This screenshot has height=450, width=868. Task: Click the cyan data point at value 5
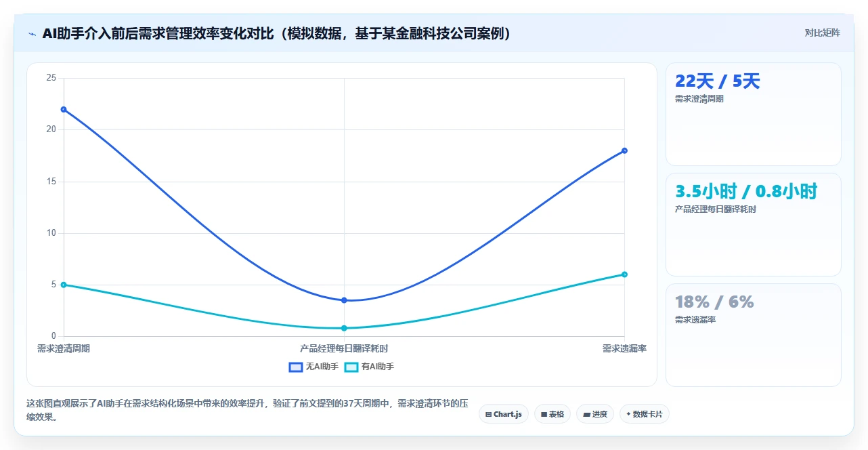64,285
